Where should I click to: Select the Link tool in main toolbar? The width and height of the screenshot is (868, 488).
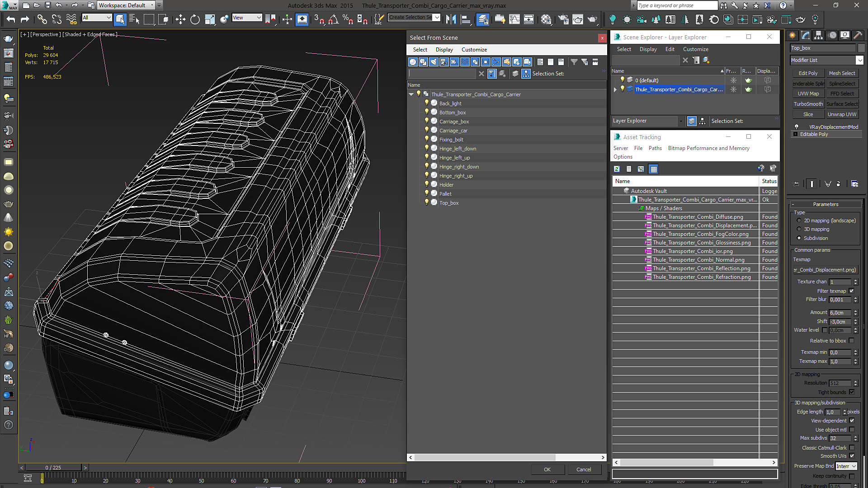(x=42, y=19)
